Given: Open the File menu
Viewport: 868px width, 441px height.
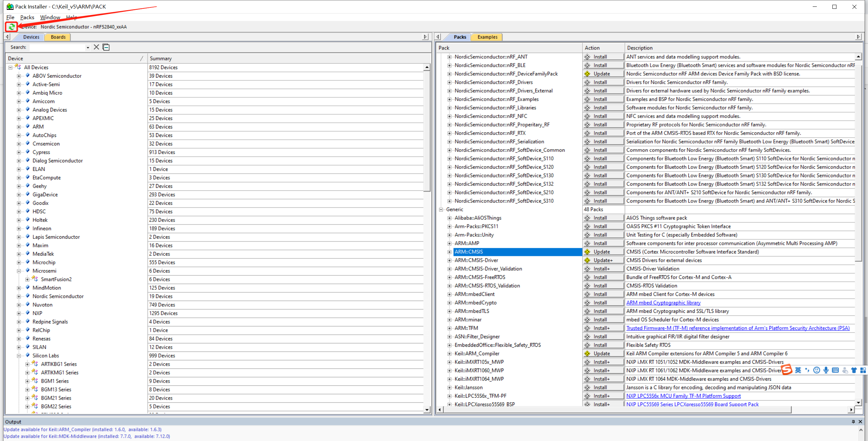Looking at the screenshot, I should pyautogui.click(x=11, y=17).
